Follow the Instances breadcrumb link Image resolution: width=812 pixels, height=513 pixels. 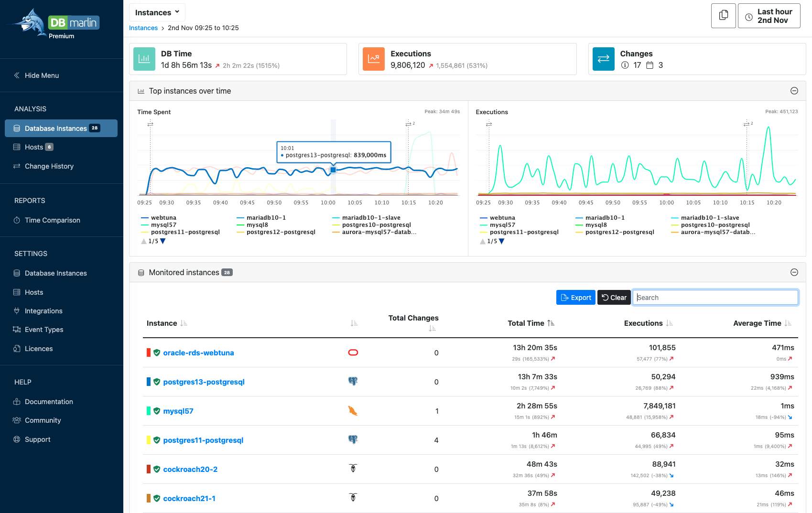pyautogui.click(x=143, y=28)
